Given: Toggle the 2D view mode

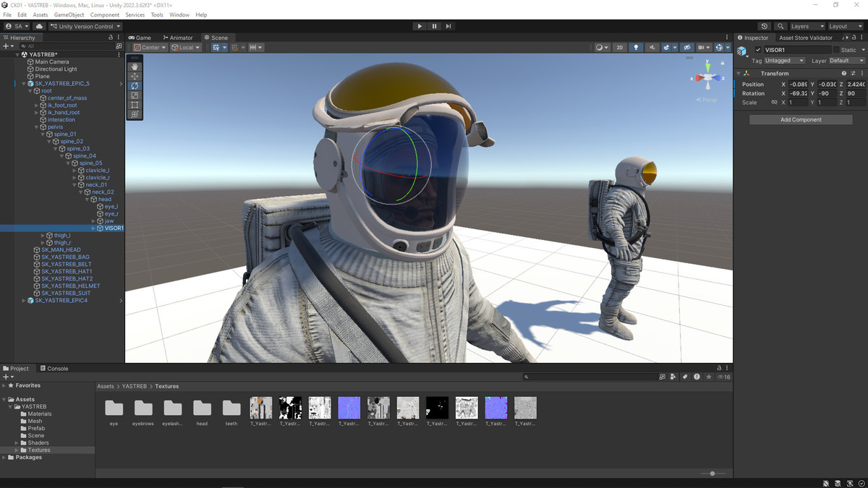Looking at the screenshot, I should [620, 48].
